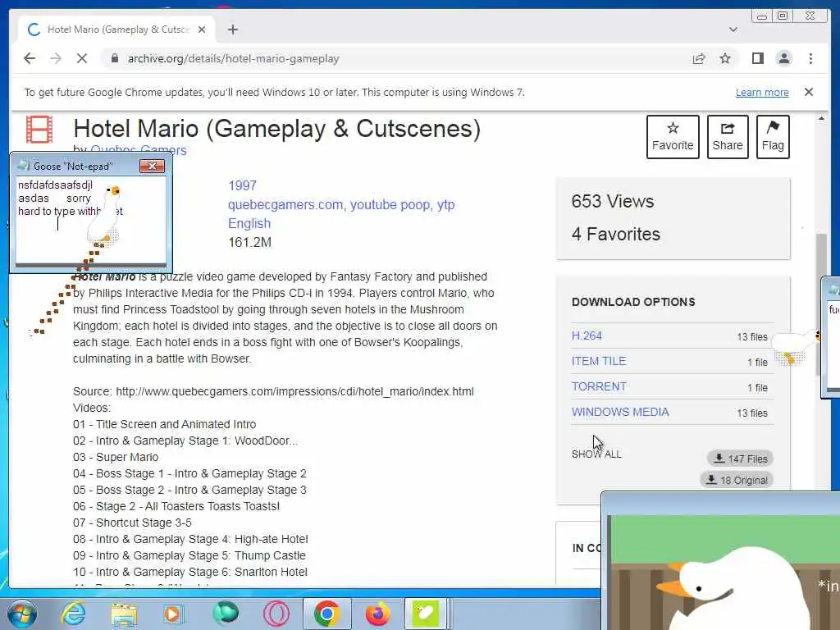Viewport: 840px width, 630px height.
Task: Close the Goose Not-epad window
Action: (x=152, y=166)
